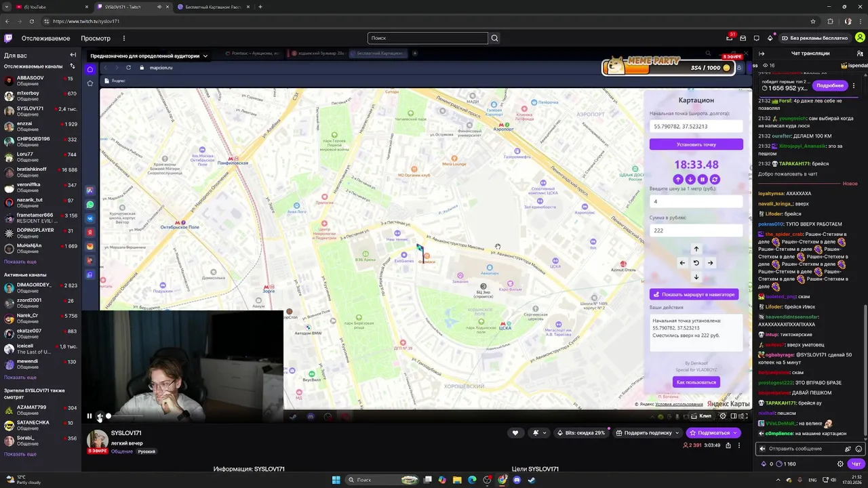Click SYSLOV171 streamer avatar below player

click(x=97, y=440)
